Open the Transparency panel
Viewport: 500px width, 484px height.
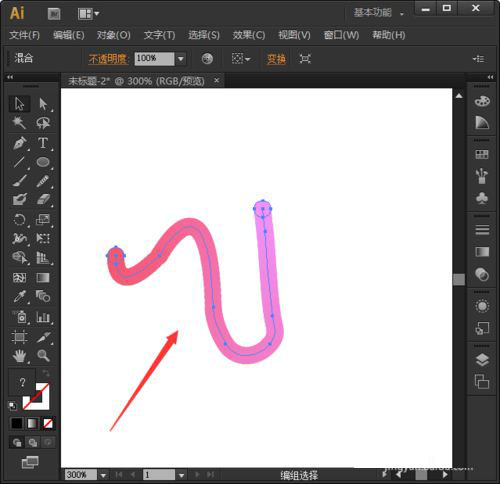[x=482, y=274]
